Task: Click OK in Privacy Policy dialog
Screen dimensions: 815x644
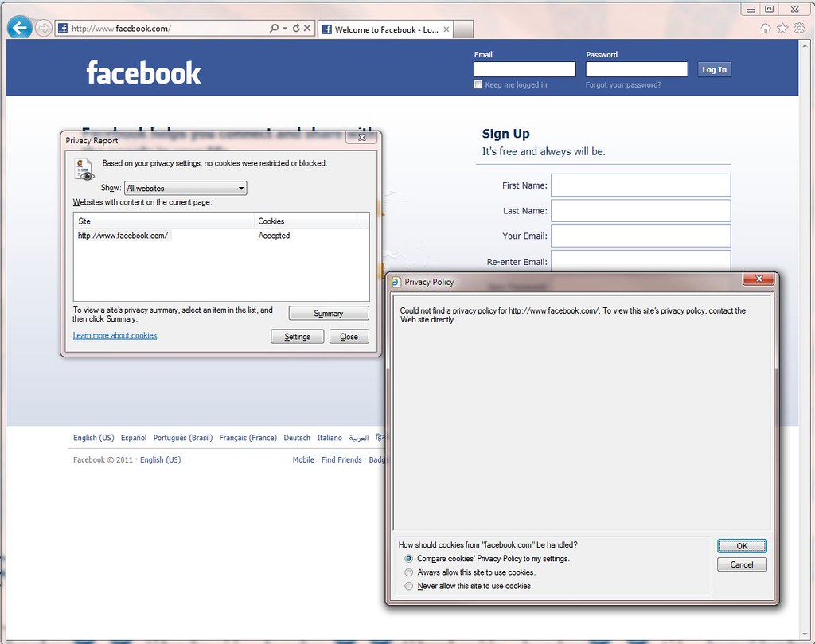Action: coord(742,546)
